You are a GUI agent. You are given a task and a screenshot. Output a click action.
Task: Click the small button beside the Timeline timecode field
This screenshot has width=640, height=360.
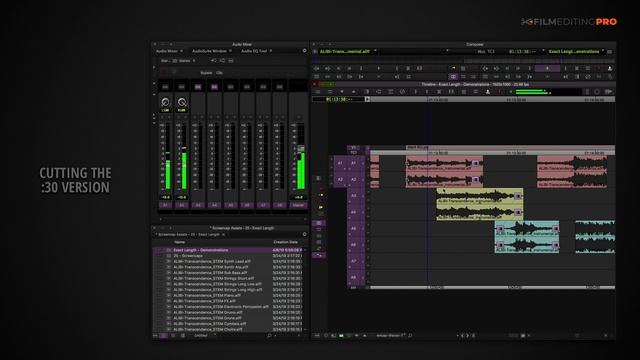[367, 99]
